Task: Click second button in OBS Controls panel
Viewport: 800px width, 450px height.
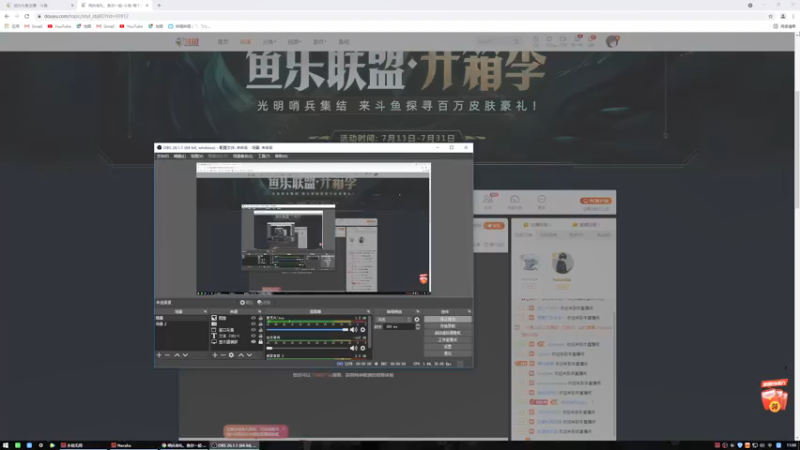Action: (x=447, y=326)
